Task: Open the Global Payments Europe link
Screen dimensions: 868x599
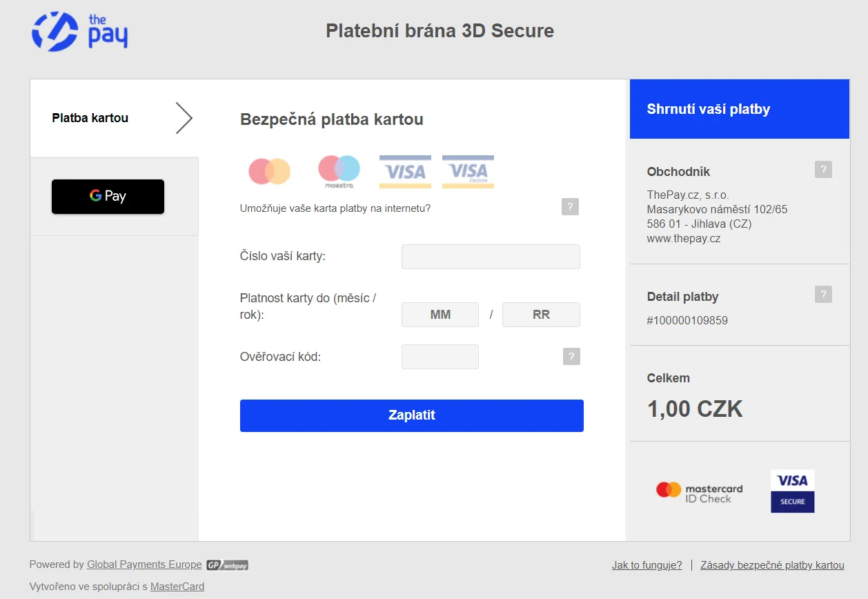Action: click(144, 564)
